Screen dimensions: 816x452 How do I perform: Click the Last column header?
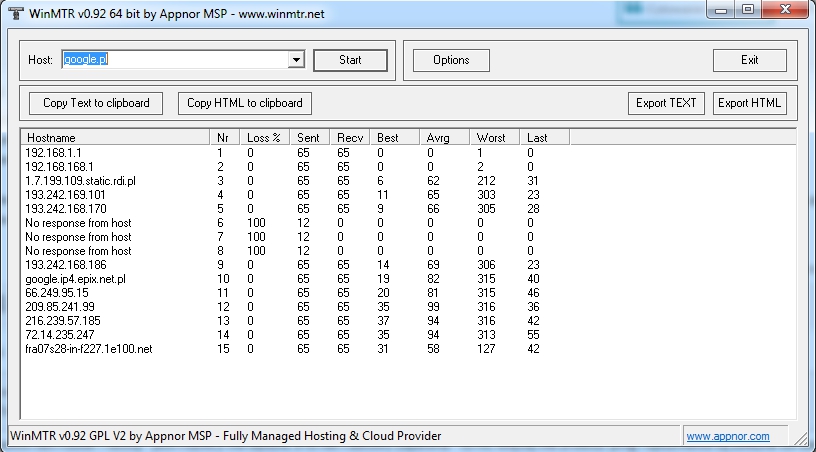tap(544, 138)
